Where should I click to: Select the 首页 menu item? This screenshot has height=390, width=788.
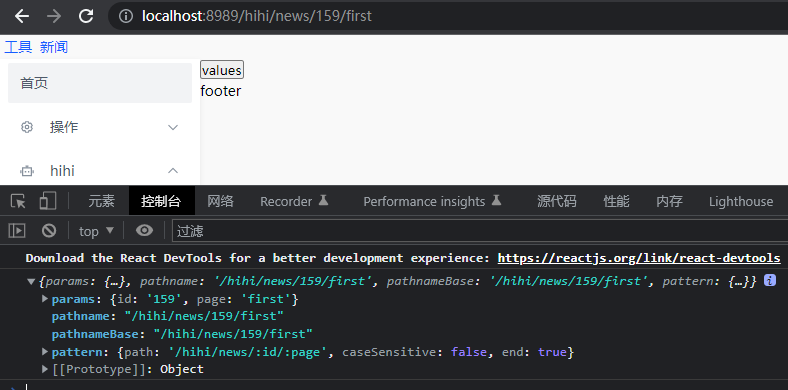100,83
